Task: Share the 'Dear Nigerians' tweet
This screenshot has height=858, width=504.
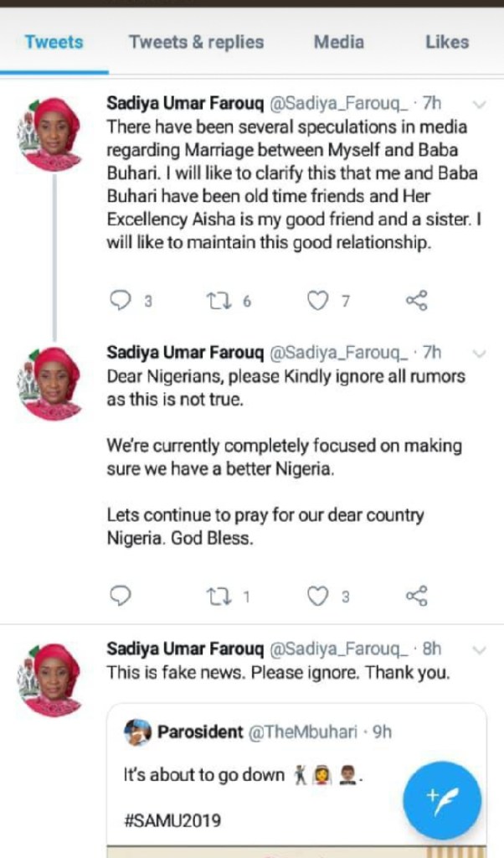Action: point(416,596)
